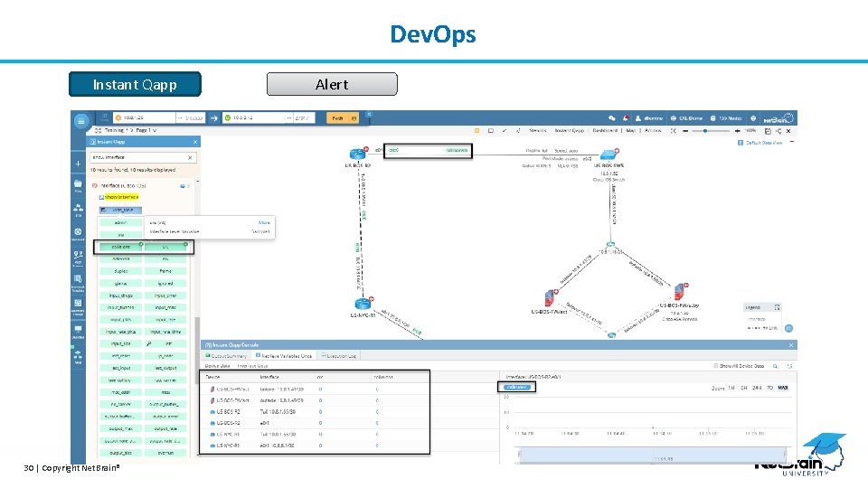868x488 pixels.
Task: Select the US-BOS-R2 router icon on the map
Action: tap(358, 154)
